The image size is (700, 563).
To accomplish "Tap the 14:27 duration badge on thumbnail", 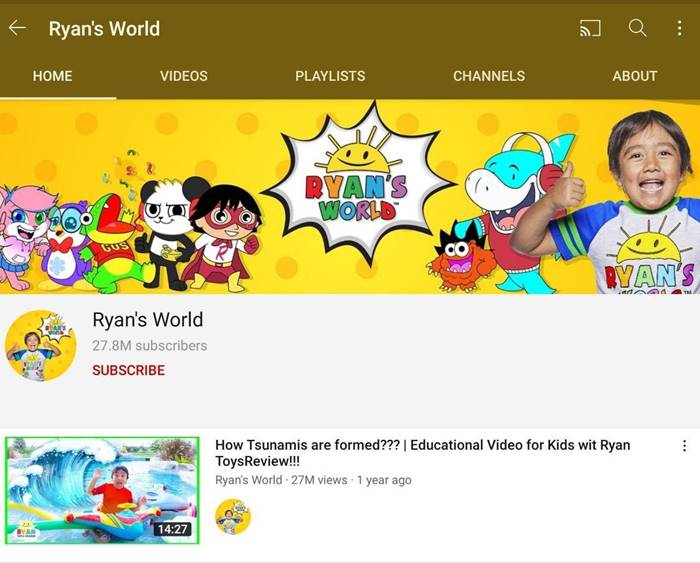I will [172, 529].
